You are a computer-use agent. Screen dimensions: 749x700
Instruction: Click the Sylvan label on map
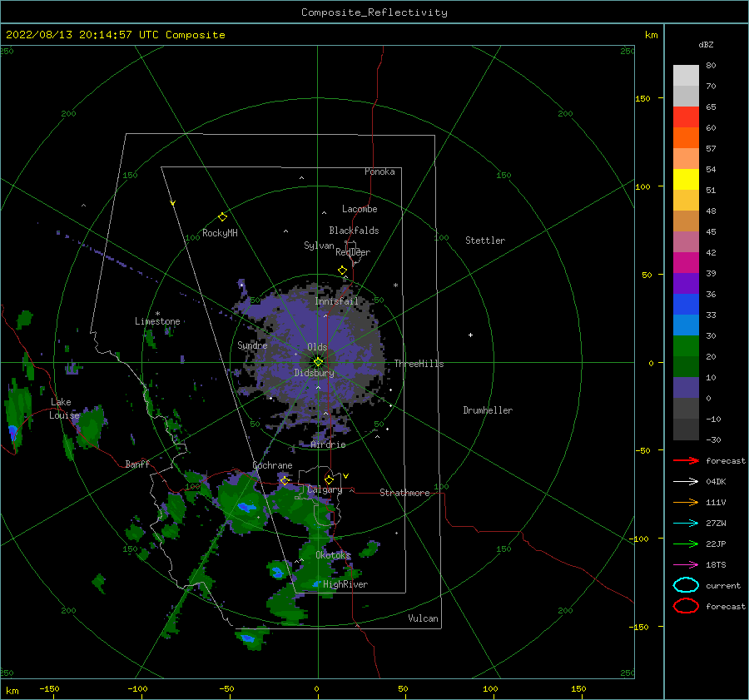(319, 246)
